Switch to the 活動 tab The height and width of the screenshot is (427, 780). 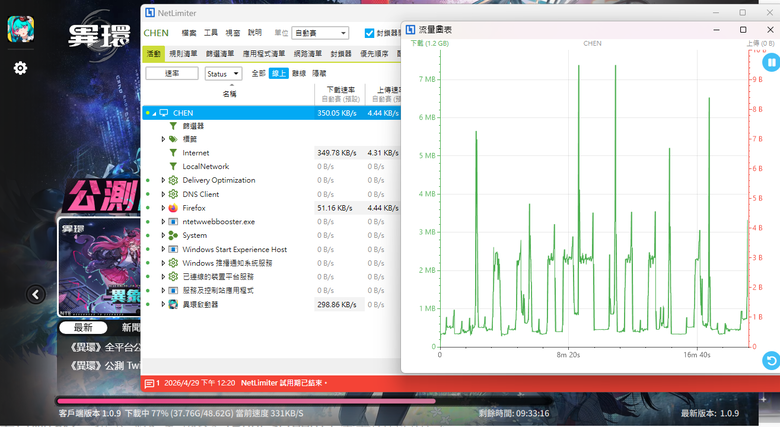[153, 53]
